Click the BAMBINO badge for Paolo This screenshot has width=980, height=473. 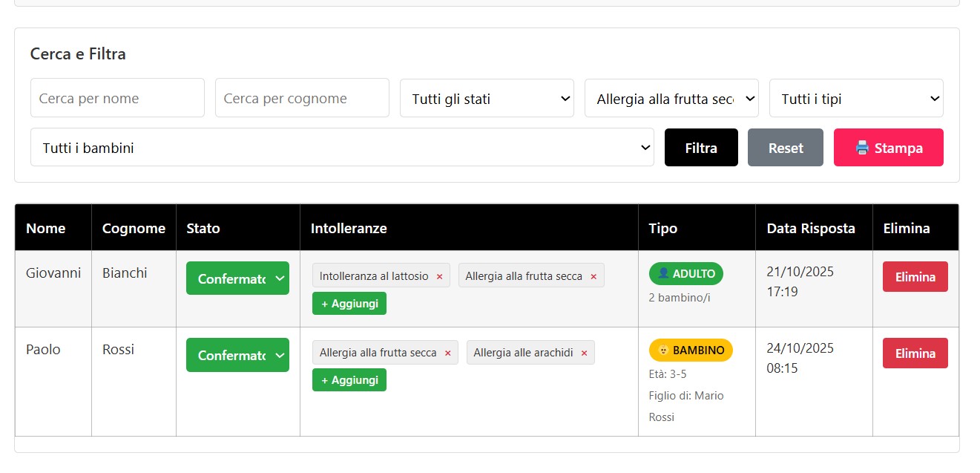pos(690,350)
